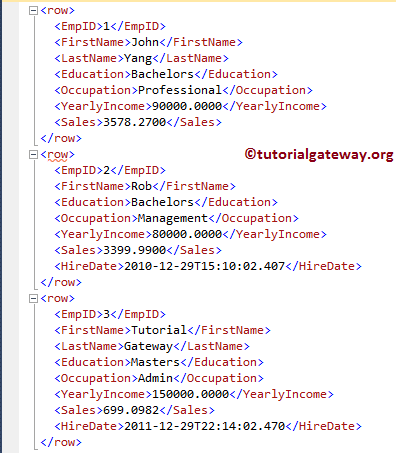Click the YearlyIncome value 90000.0000
The height and width of the screenshot is (453, 396).
[x=187, y=106]
